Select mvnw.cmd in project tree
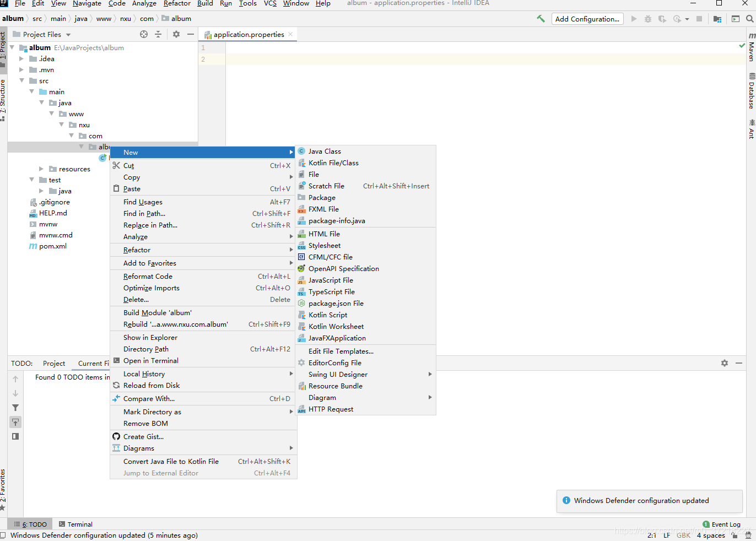 coord(51,235)
